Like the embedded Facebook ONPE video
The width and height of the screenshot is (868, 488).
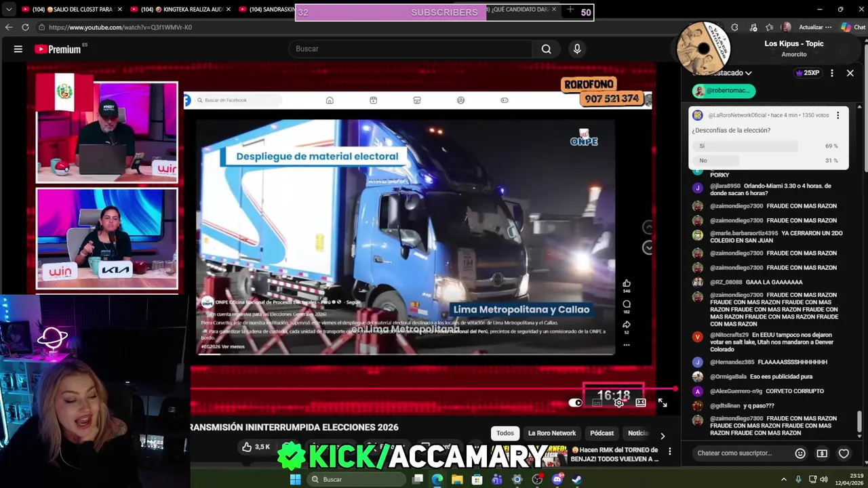[627, 283]
